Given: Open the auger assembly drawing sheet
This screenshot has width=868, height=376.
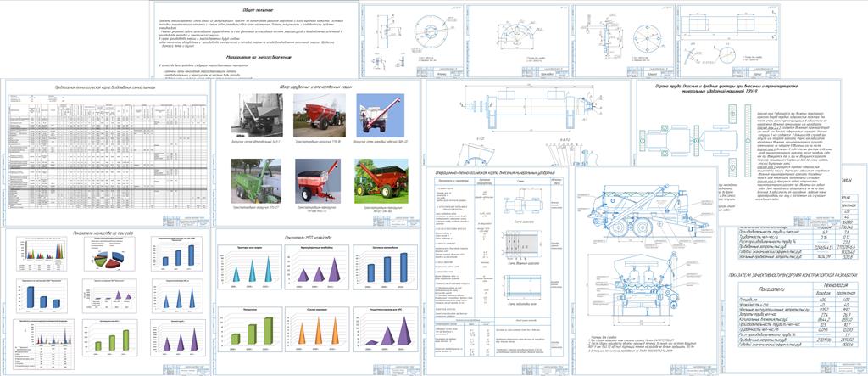Looking at the screenshot, I should click(527, 122).
